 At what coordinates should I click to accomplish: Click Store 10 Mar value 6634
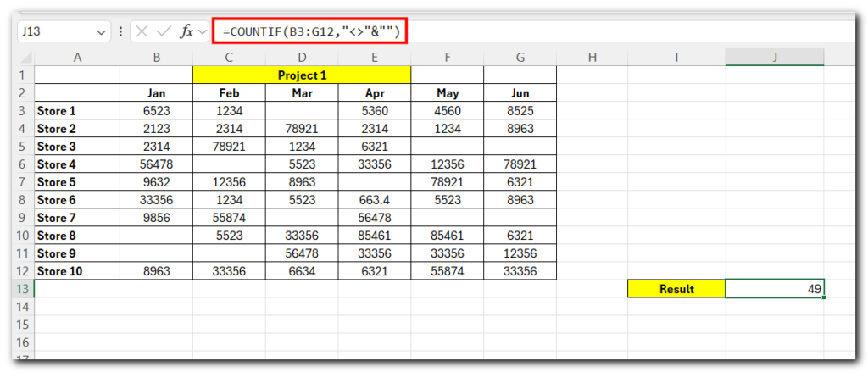tap(302, 270)
